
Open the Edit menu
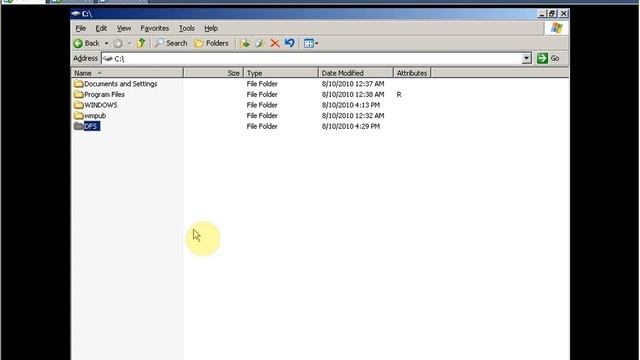(x=101, y=28)
